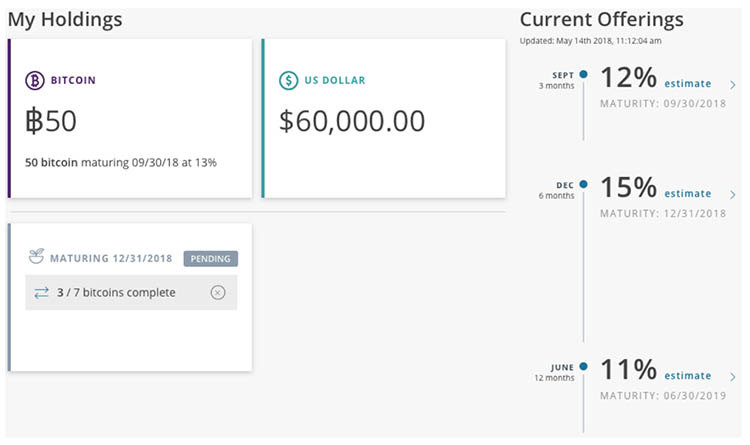750x445 pixels.
Task: Click the plant icon beside Maturing 12/31/2018
Action: (36, 258)
